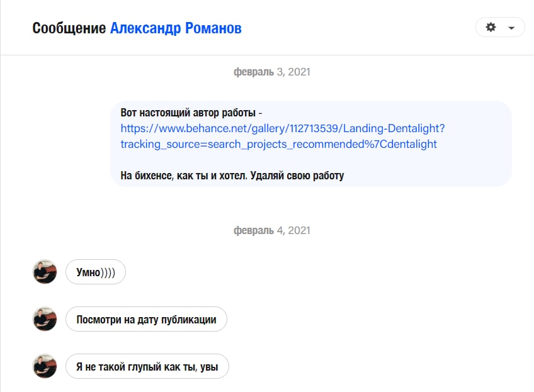Click 'recommended%7Cdentalight' at the URL end
Image resolution: width=534 pixels, height=392 pixels.
click(x=365, y=144)
